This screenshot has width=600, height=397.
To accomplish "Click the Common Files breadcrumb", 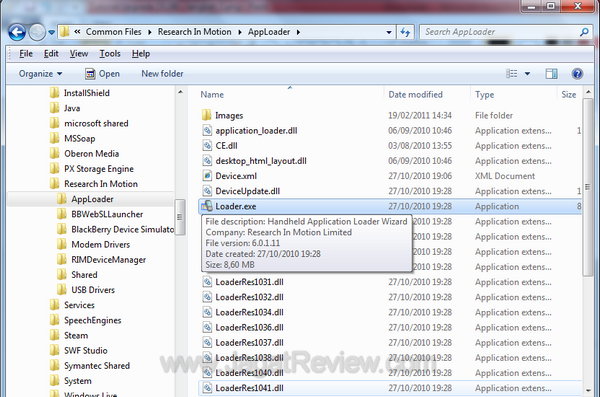I will 113,32.
